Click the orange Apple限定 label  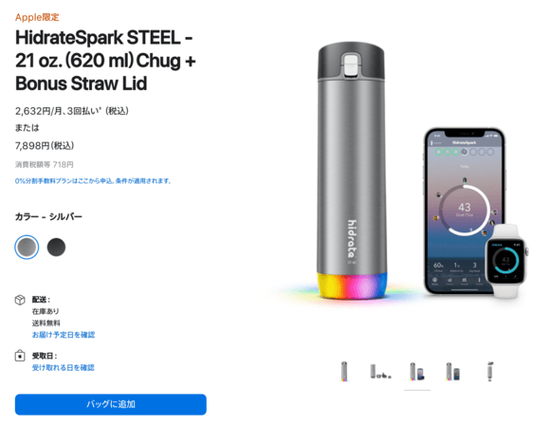(37, 17)
